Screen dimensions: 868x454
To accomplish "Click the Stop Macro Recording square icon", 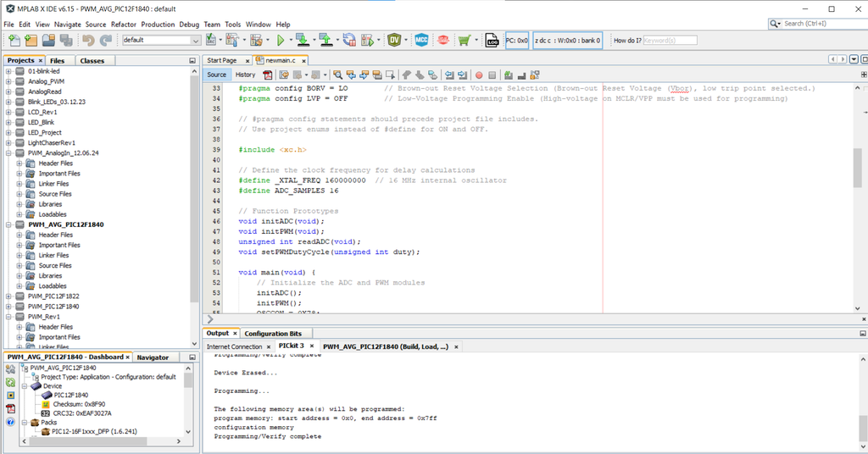I will pyautogui.click(x=492, y=75).
